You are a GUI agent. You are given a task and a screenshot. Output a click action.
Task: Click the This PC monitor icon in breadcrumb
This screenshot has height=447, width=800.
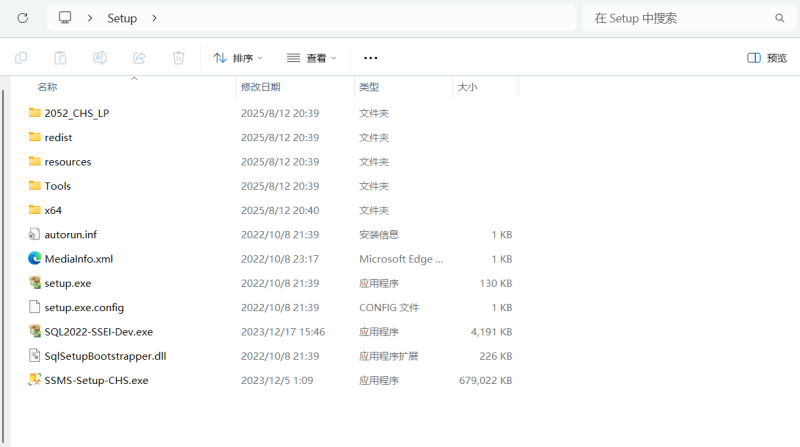66,18
